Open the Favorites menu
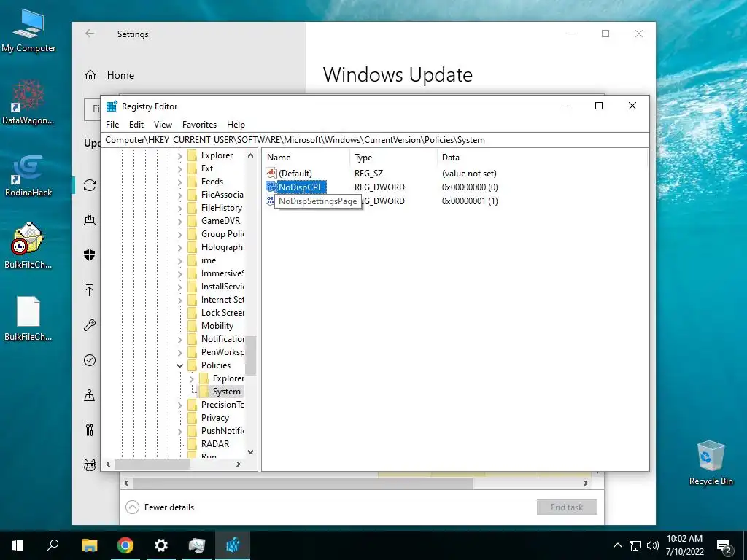This screenshot has width=747, height=560. point(199,124)
